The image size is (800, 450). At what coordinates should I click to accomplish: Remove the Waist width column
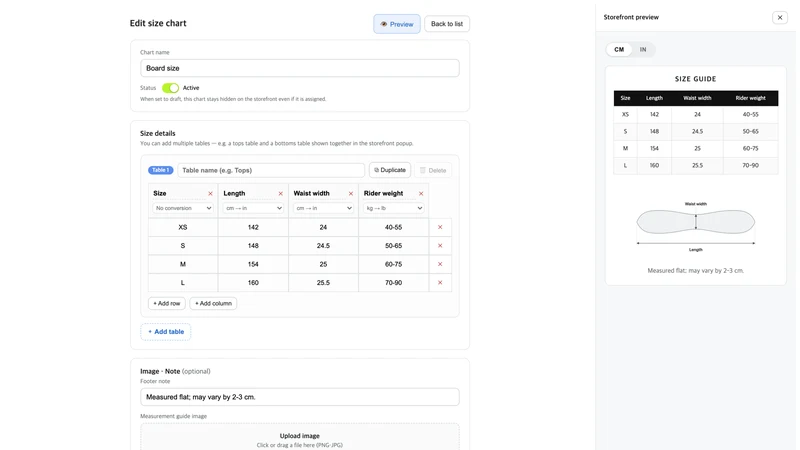tap(351, 193)
